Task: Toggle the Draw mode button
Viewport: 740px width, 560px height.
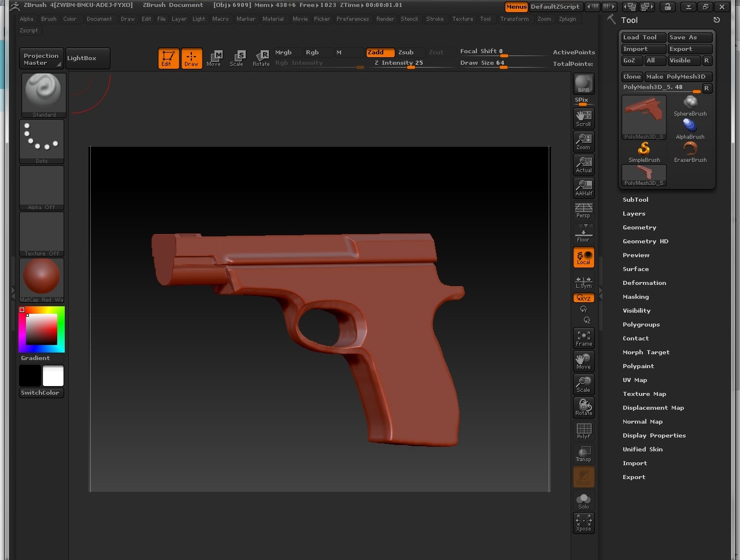Action: click(x=191, y=58)
